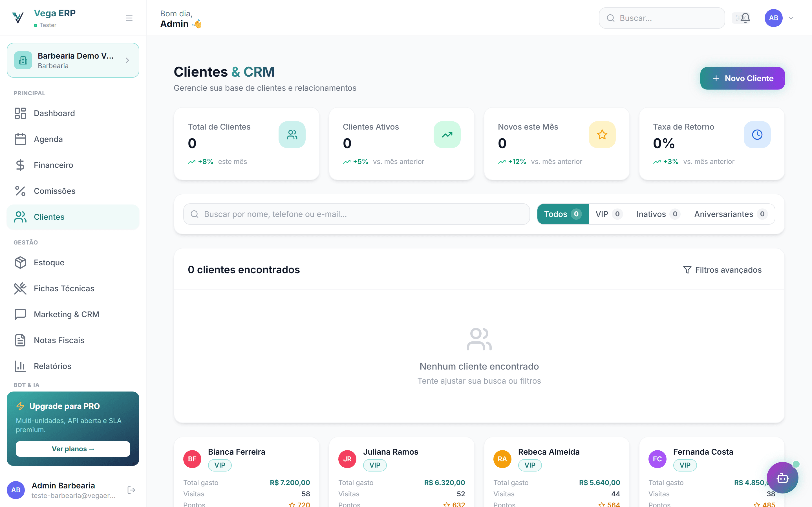
Task: Open the Agenda calendar icon
Action: tap(20, 139)
